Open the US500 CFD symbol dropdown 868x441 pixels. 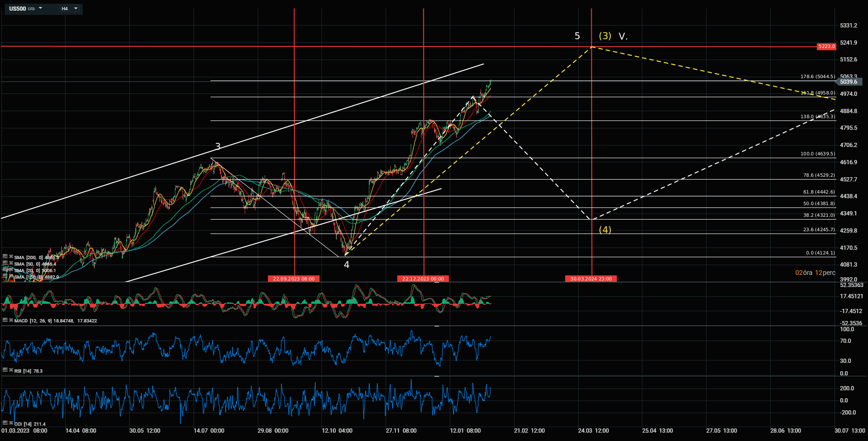[40, 8]
